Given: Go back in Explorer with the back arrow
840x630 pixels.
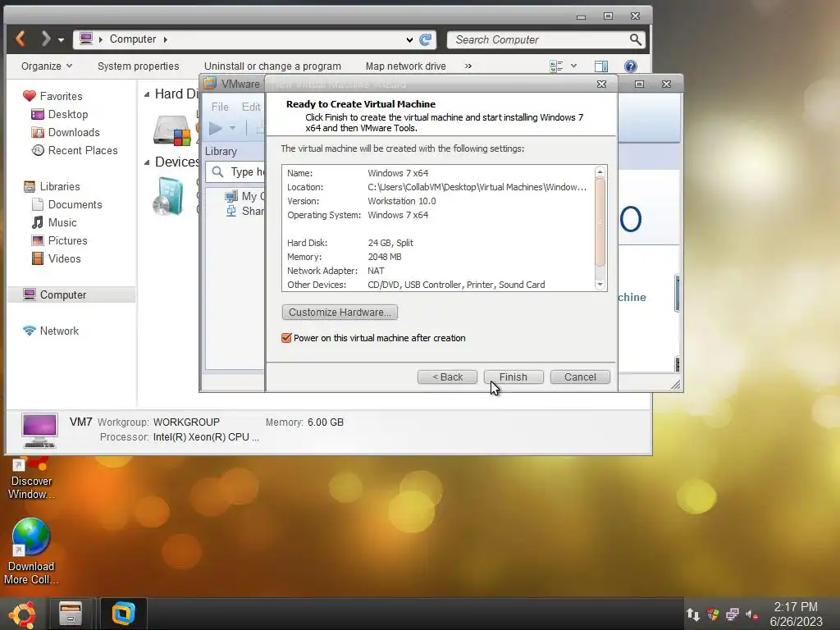Looking at the screenshot, I should (x=21, y=39).
